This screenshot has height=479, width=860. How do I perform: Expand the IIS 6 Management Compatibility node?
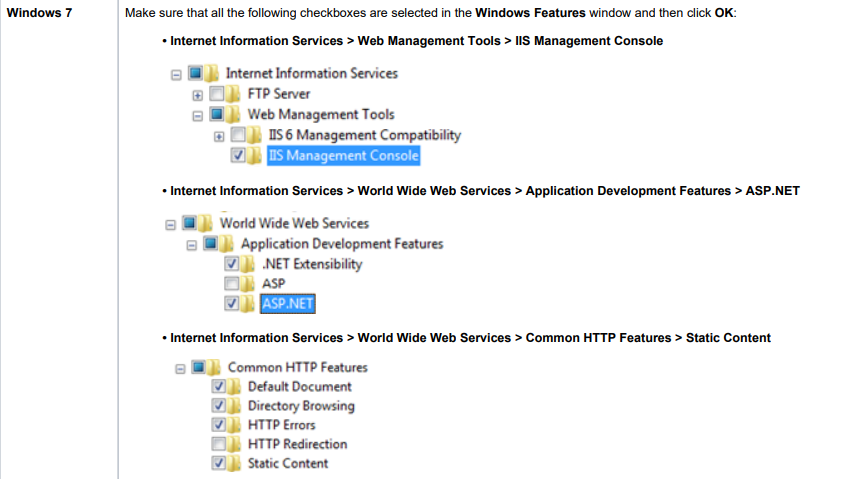coord(218,135)
